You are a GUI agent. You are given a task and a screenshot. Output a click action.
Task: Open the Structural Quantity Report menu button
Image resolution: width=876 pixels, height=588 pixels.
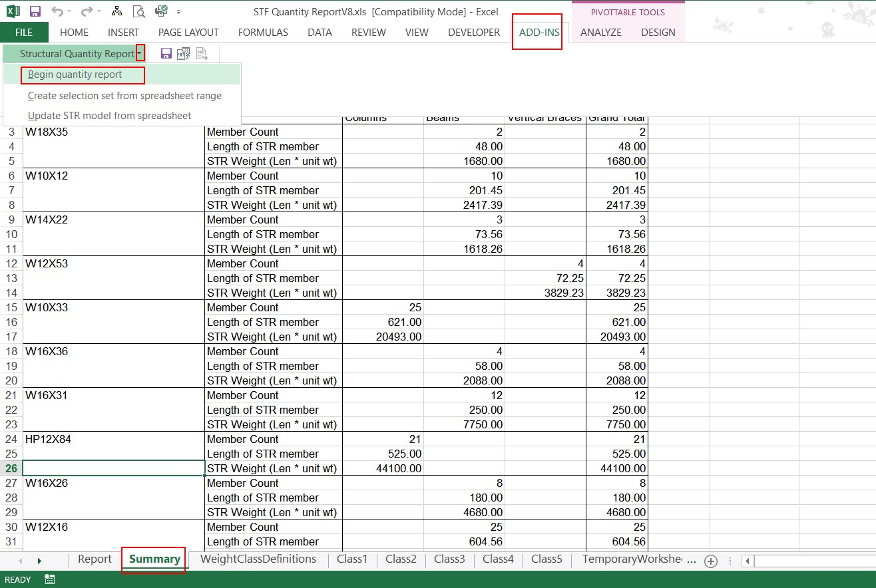73,54
